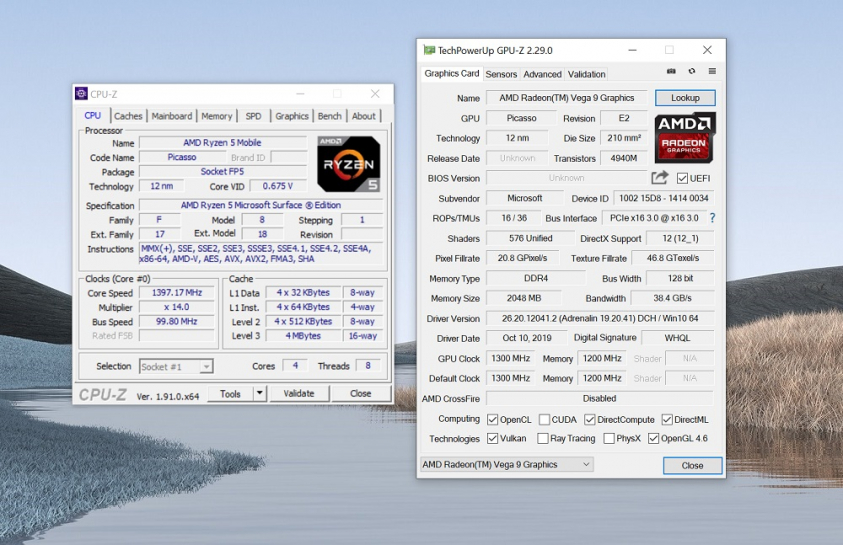Click the CPU-Z title bar icon
Image resolution: width=843 pixels, height=545 pixels.
(81, 94)
